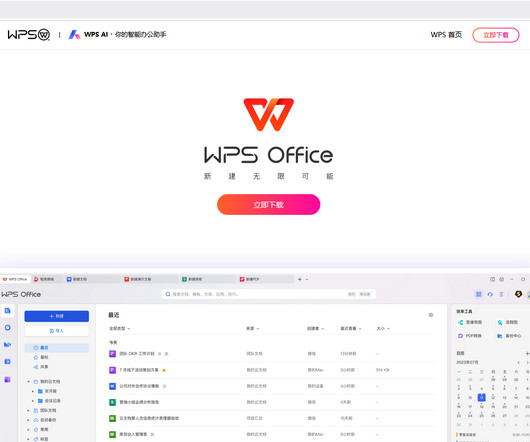The height and width of the screenshot is (442, 530).
Task: Open the source (来源) column dropdown
Action: (x=252, y=328)
